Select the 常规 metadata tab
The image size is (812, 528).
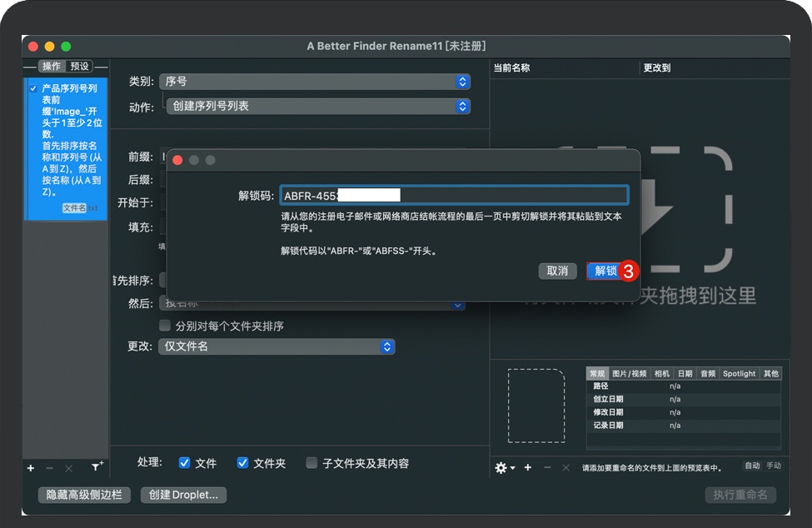pyautogui.click(x=597, y=373)
